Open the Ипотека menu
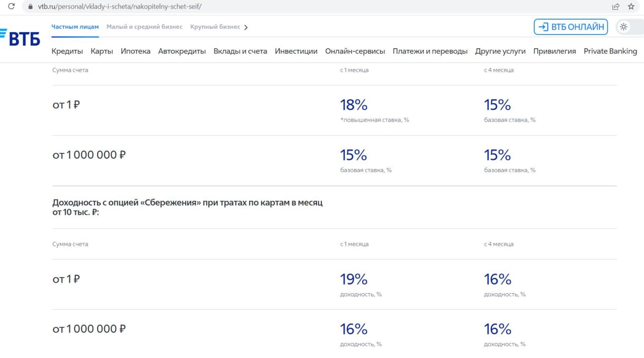The height and width of the screenshot is (358, 644). [135, 51]
